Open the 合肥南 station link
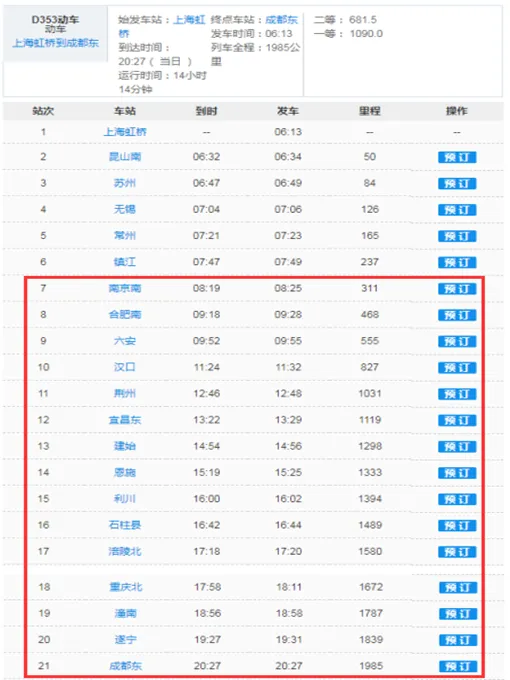510x680 pixels. [125, 314]
